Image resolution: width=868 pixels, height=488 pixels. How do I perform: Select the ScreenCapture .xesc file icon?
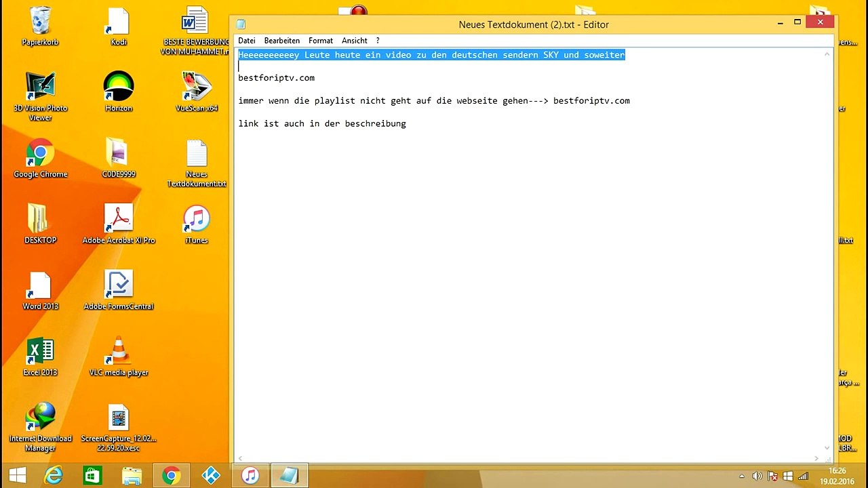pyautogui.click(x=119, y=427)
